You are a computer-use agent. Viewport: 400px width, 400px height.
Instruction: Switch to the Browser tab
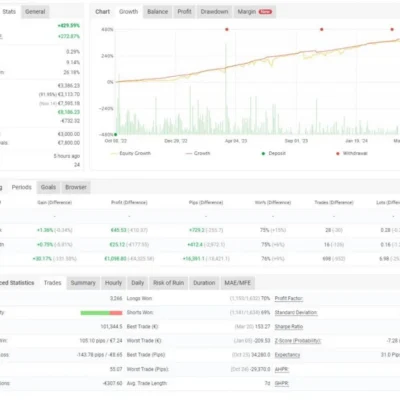(76, 187)
